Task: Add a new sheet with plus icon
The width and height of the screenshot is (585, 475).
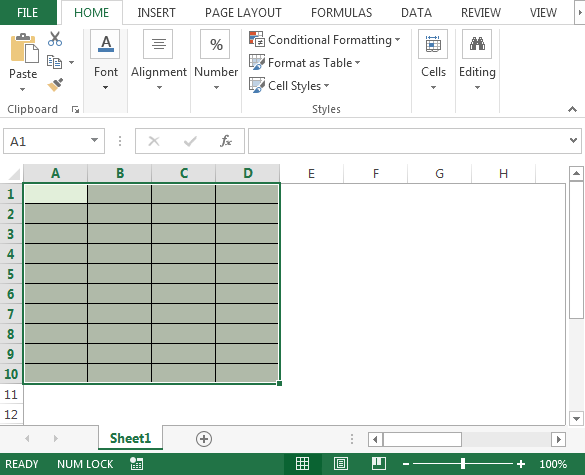Action: 204,439
